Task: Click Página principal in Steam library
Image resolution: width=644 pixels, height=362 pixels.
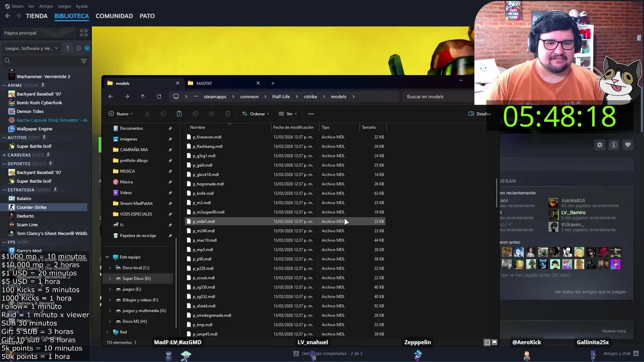Action: pos(20,33)
